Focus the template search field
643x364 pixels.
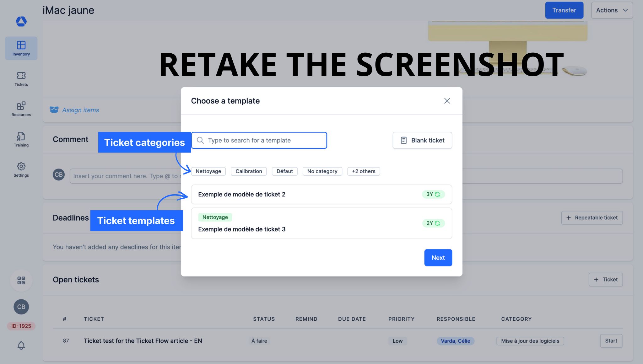tap(264, 140)
